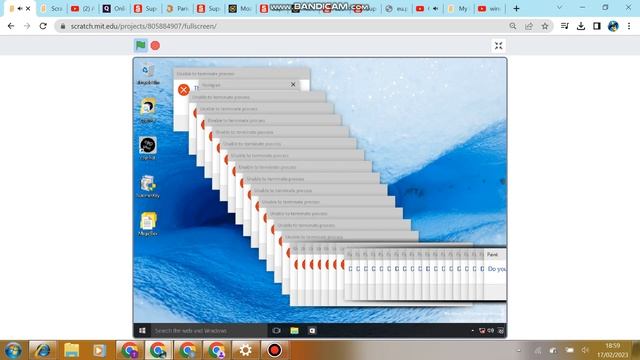Switch to the 'Mo' tab
The height and width of the screenshot is (360, 640).
click(240, 9)
